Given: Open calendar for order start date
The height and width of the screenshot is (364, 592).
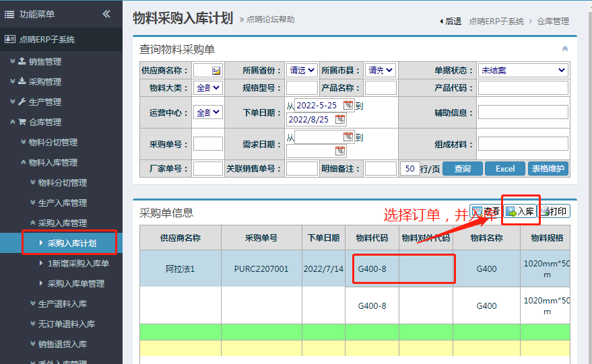Looking at the screenshot, I should [x=348, y=105].
